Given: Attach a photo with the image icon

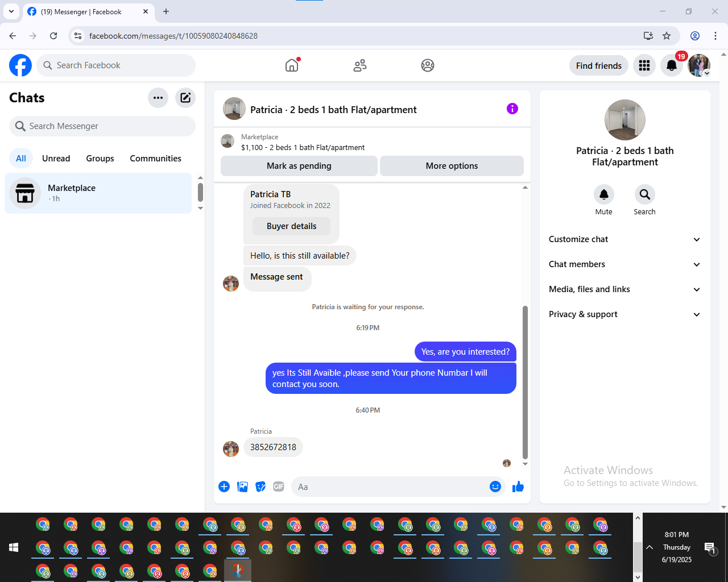Looking at the screenshot, I should [x=242, y=487].
